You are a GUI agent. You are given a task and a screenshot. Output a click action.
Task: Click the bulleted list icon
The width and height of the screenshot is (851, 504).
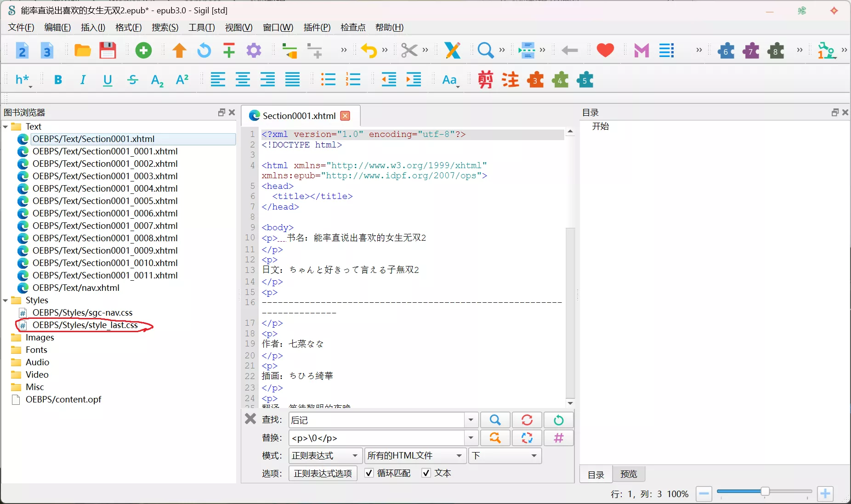pos(328,80)
